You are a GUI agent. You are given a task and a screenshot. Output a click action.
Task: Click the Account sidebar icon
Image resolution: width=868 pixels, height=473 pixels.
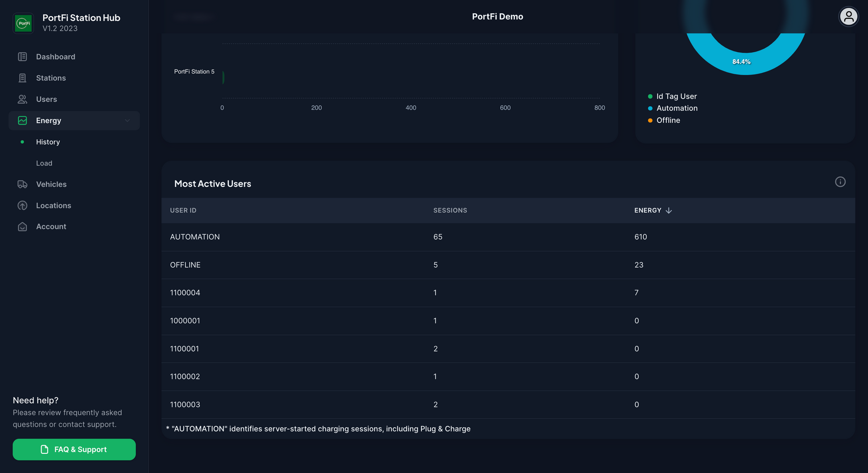tap(22, 227)
